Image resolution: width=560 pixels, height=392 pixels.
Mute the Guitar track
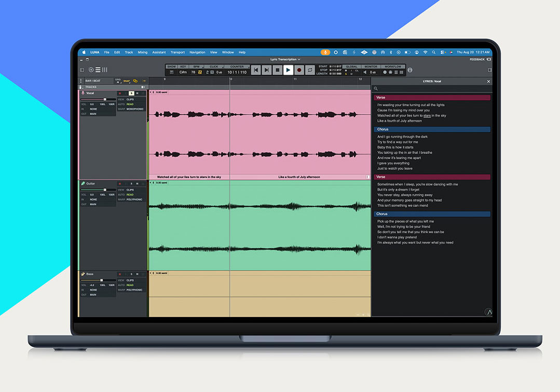coord(137,184)
